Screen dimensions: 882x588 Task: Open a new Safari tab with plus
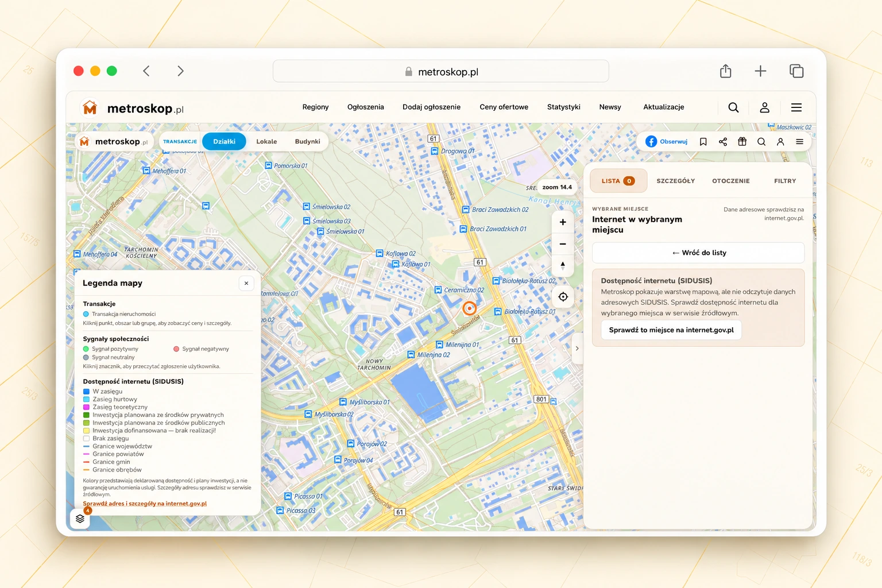(x=760, y=71)
